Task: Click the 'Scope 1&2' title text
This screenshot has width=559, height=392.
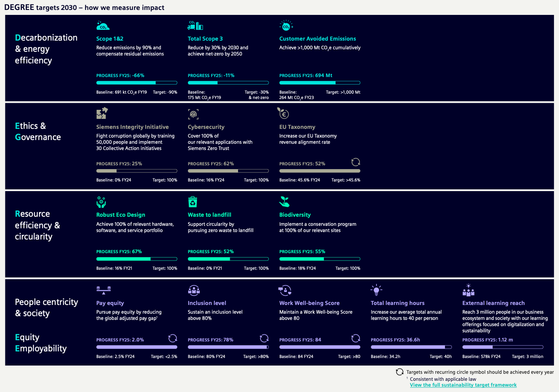Action: pos(110,39)
